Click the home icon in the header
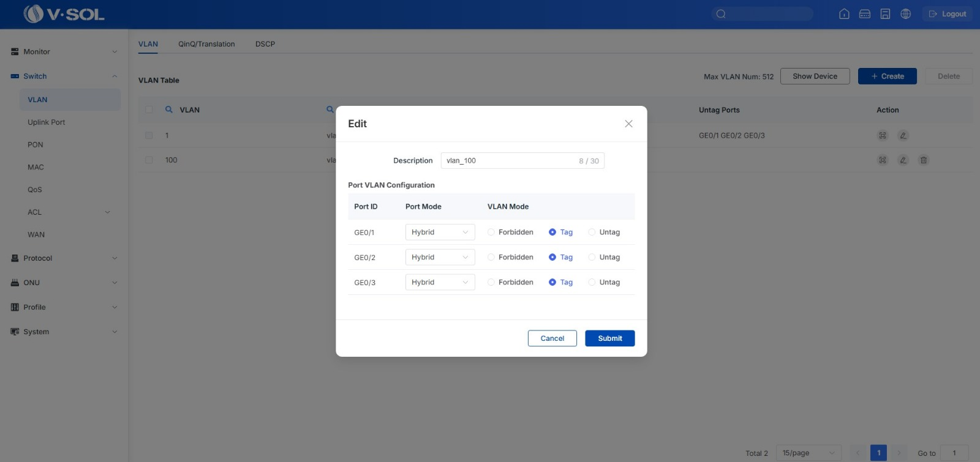 (844, 14)
